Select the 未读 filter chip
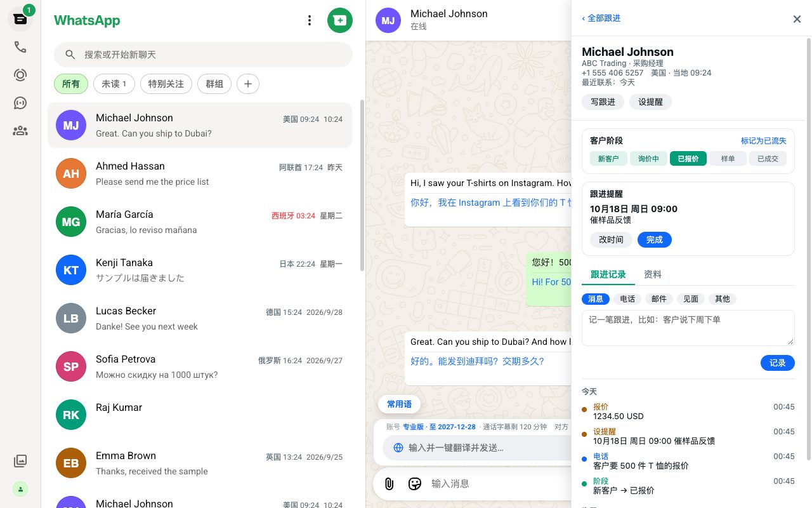Viewport: 812px width, 508px height. 114,84
